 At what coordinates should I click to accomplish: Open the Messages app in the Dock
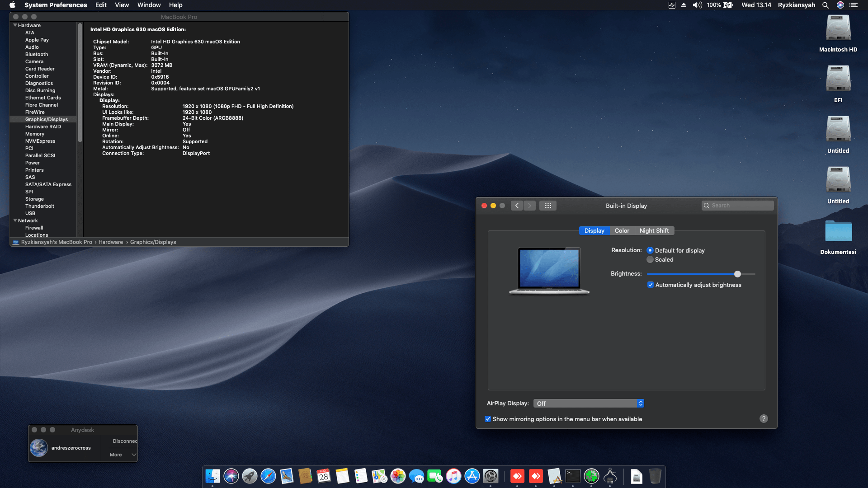point(415,476)
